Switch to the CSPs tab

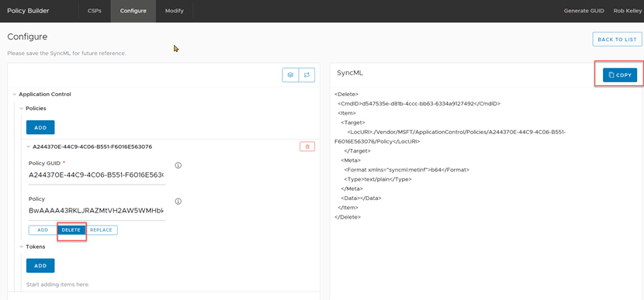pos(94,11)
